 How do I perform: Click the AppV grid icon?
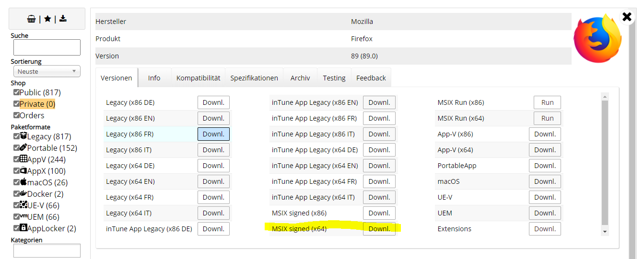23,159
